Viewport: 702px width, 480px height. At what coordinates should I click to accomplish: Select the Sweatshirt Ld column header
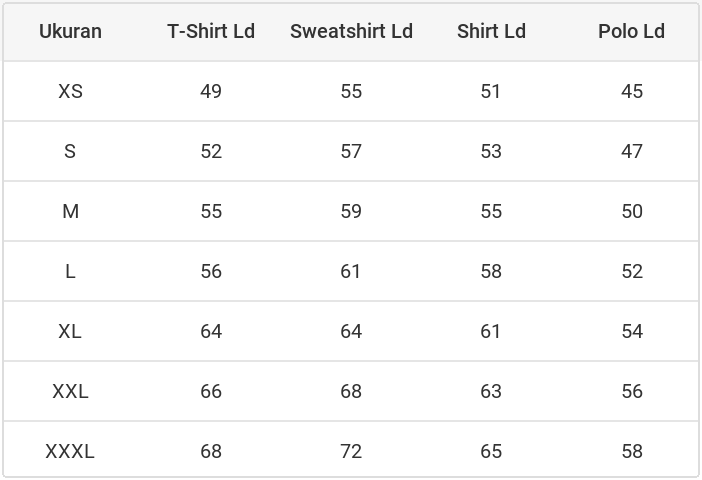(x=351, y=31)
